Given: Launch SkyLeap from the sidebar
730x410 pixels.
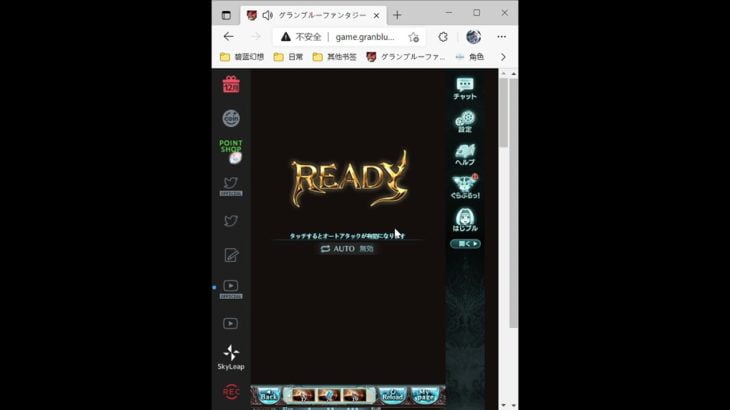Looking at the screenshot, I should pos(231,357).
